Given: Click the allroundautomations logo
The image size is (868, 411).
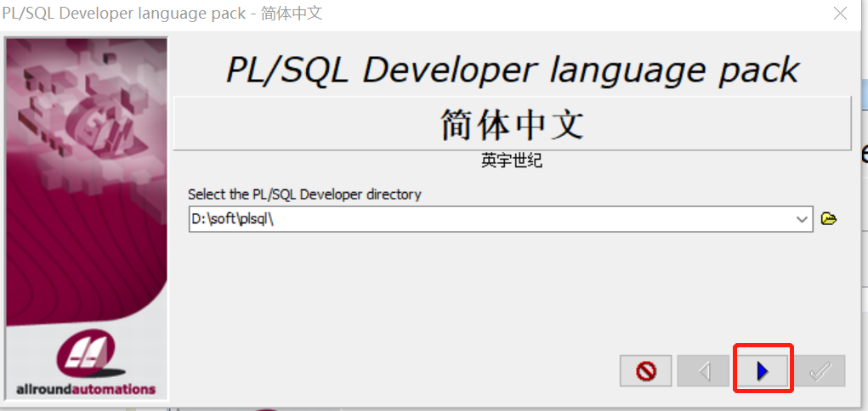Looking at the screenshot, I should point(86,363).
